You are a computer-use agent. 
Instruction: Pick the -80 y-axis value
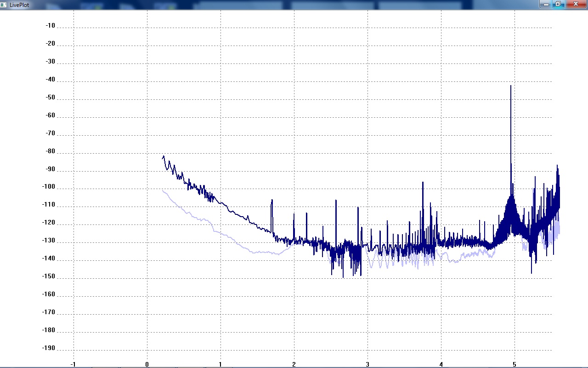pos(51,151)
